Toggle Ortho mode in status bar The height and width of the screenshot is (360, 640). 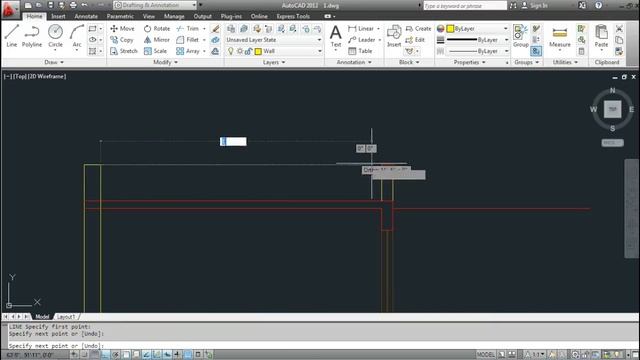point(105,354)
